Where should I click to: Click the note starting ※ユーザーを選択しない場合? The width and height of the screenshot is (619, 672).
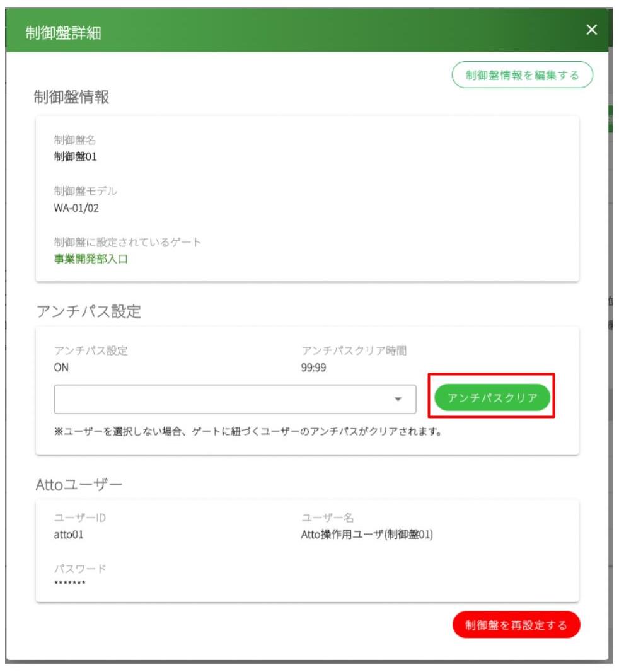[x=248, y=431]
